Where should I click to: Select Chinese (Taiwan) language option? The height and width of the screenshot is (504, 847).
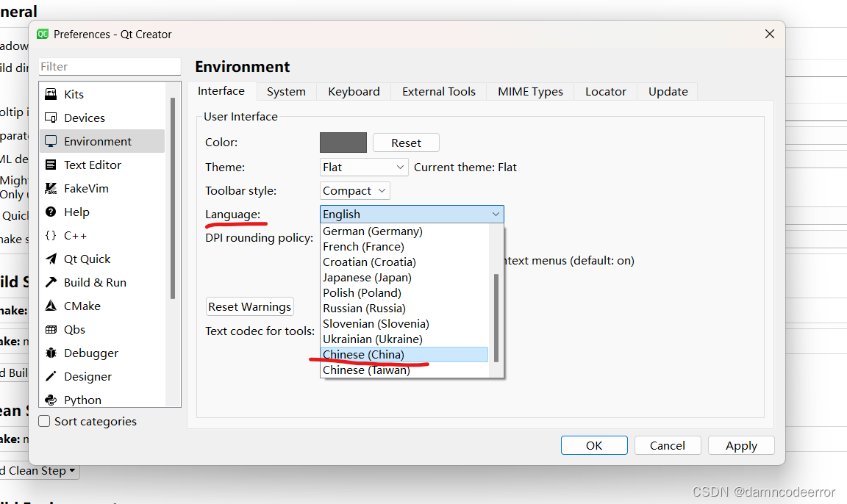(x=404, y=370)
